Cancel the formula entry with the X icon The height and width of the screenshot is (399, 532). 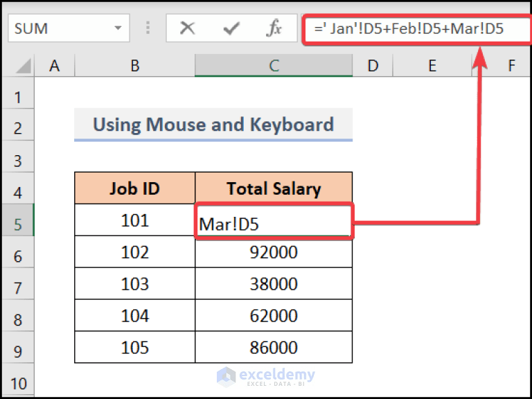(187, 28)
